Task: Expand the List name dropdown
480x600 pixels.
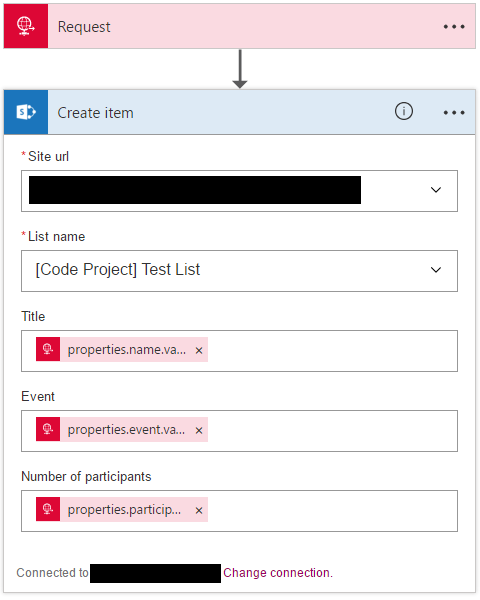Action: [x=436, y=270]
